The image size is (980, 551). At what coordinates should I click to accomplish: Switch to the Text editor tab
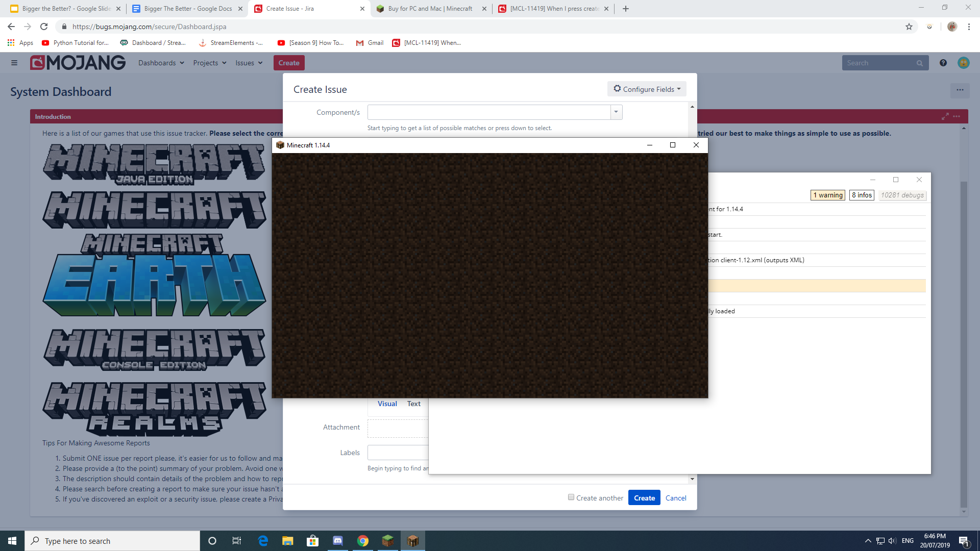click(413, 404)
